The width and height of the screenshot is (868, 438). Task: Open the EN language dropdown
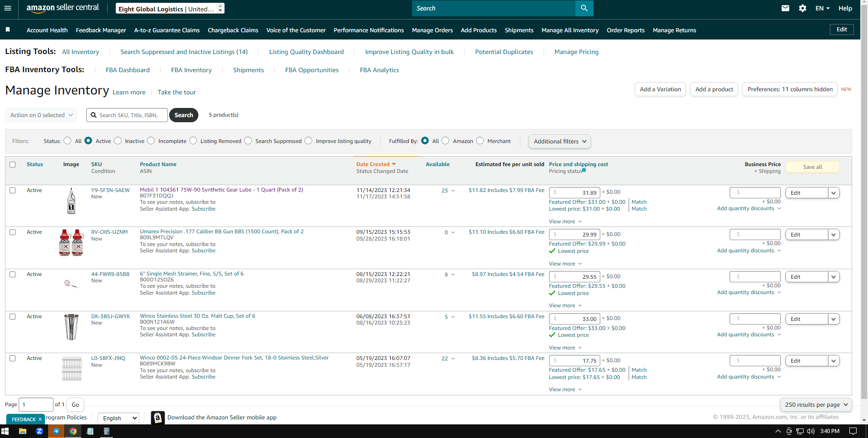pyautogui.click(x=823, y=8)
